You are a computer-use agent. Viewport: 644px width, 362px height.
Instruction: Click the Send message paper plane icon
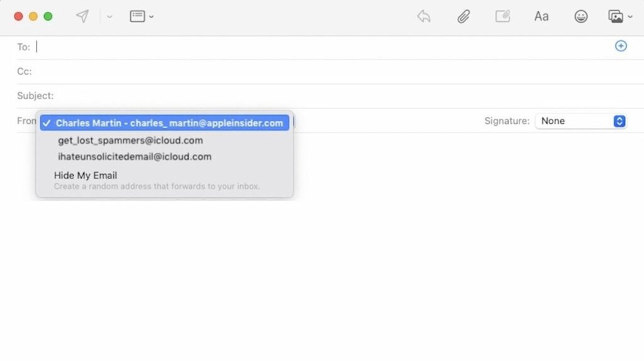82,16
